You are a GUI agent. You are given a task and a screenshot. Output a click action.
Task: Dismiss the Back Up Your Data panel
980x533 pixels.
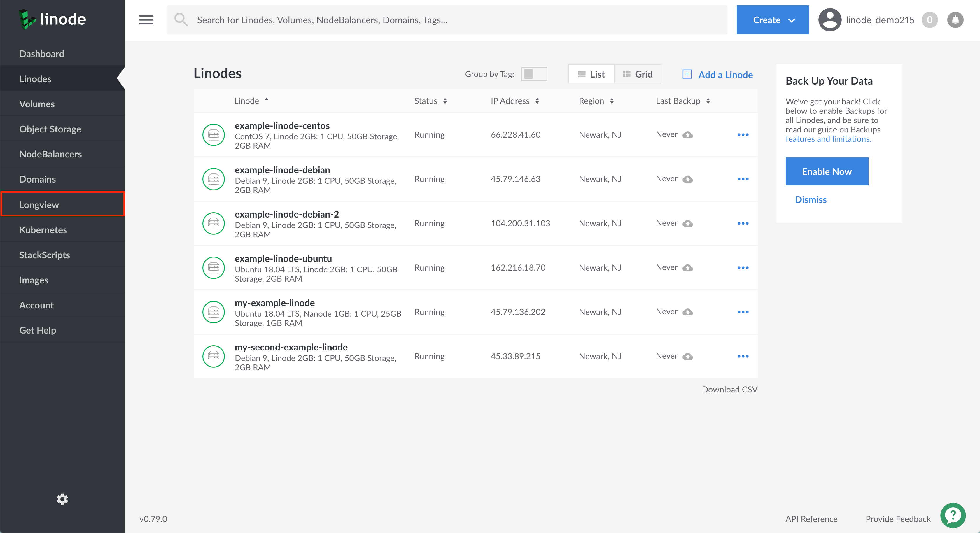click(810, 200)
